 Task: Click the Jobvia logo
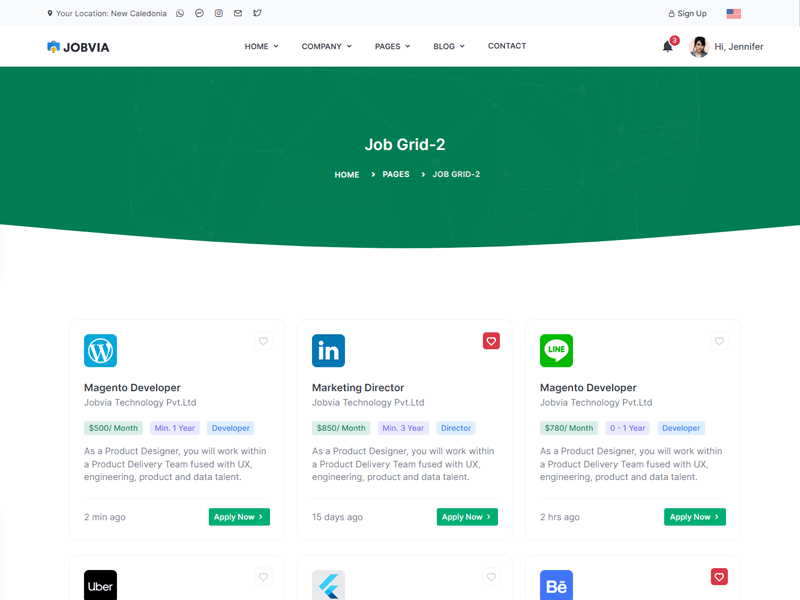coord(78,47)
